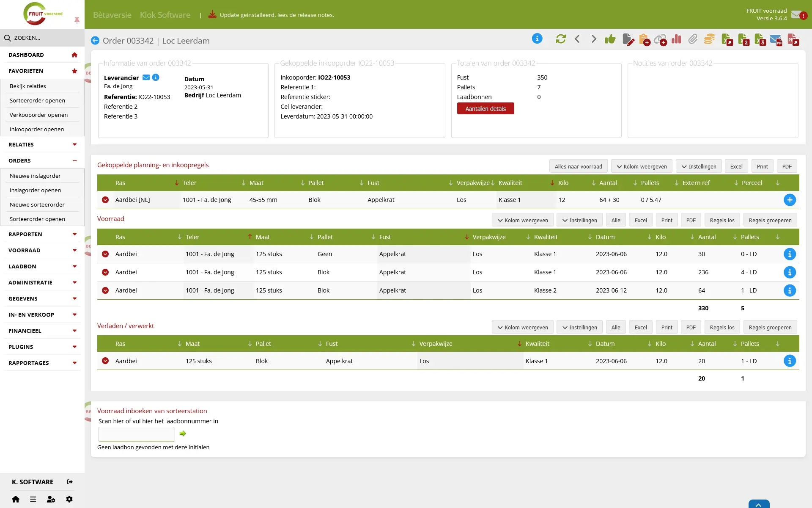Open the gear settings icon at bottom
Screen dimensions: 812x508
click(69, 499)
